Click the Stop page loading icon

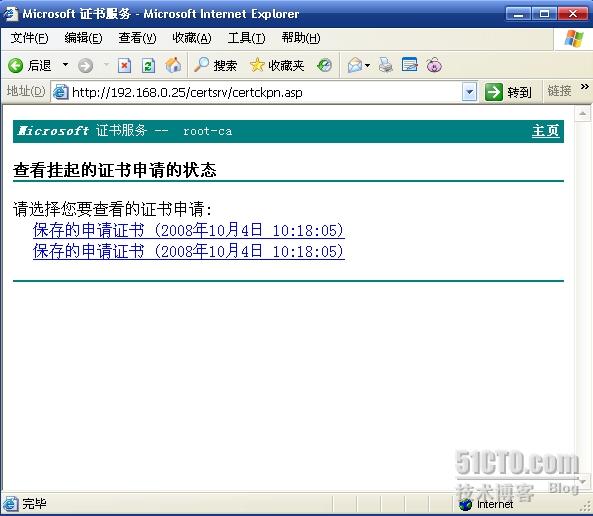[x=124, y=65]
